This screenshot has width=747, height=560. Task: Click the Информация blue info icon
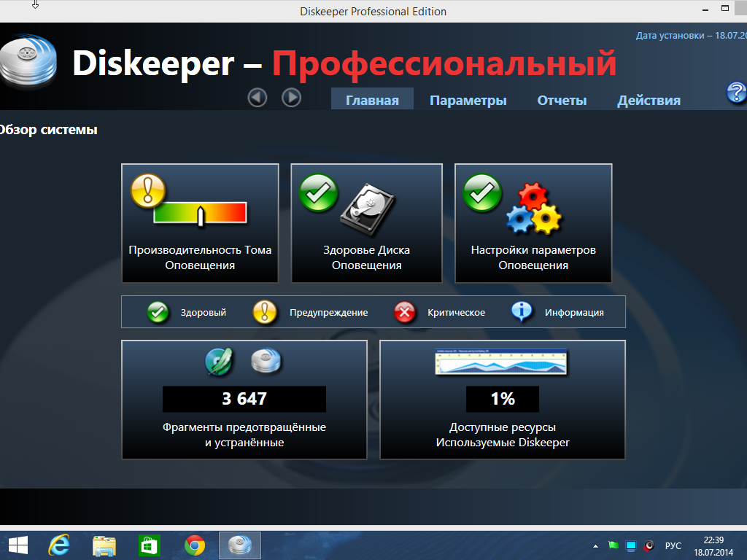pos(522,312)
